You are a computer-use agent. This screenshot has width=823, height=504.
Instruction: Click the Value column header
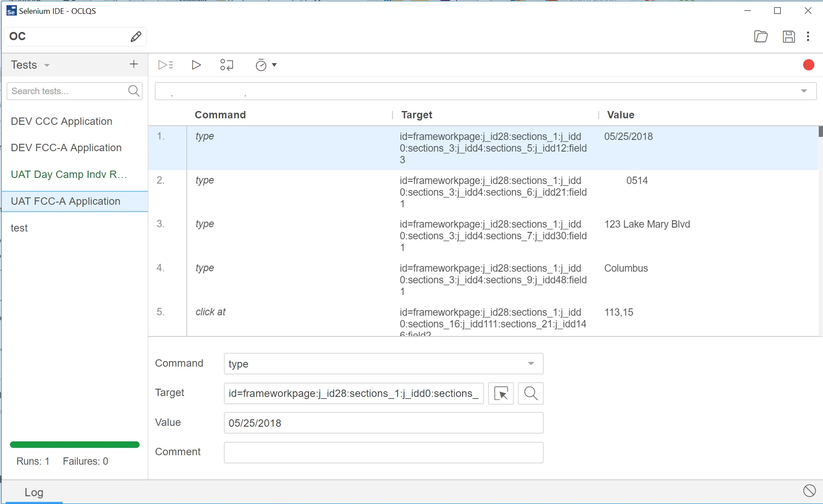tap(621, 115)
